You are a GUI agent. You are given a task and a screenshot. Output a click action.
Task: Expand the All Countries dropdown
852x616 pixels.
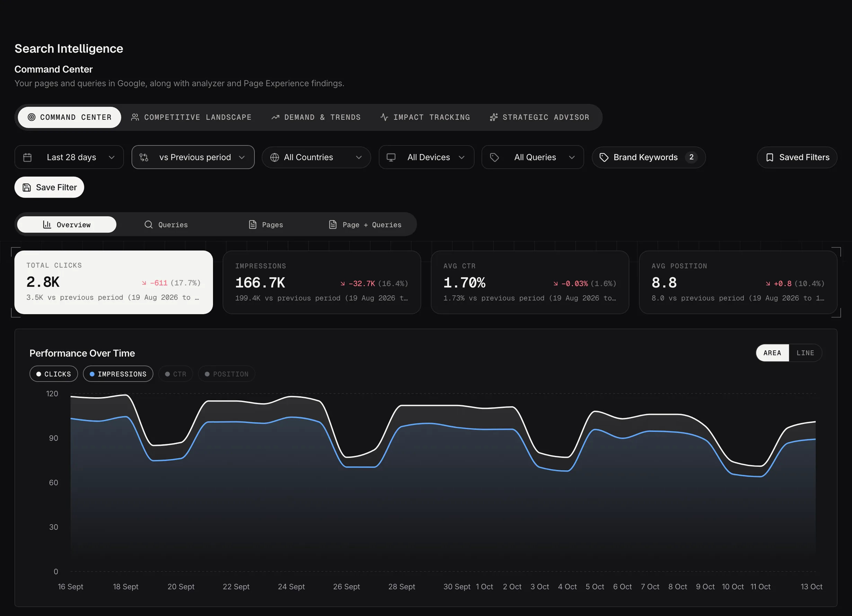(316, 157)
